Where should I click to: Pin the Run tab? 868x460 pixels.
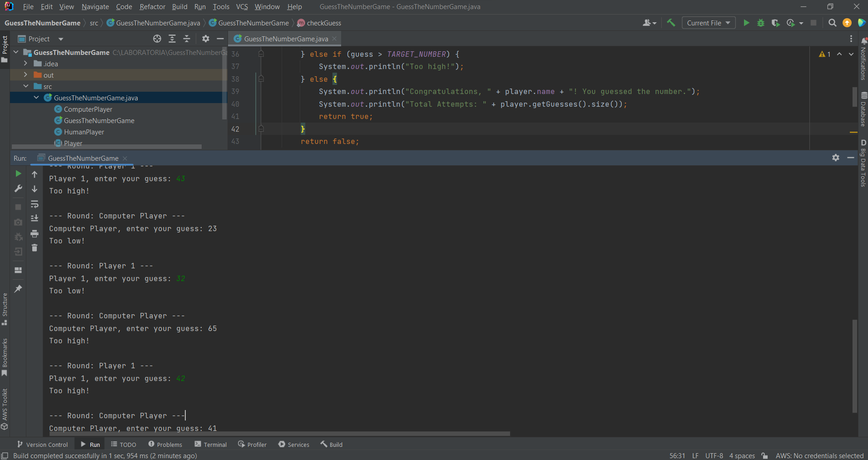pos(18,289)
